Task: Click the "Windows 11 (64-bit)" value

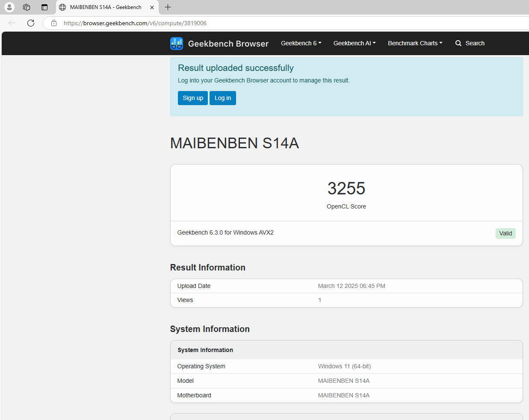Action: tap(344, 366)
